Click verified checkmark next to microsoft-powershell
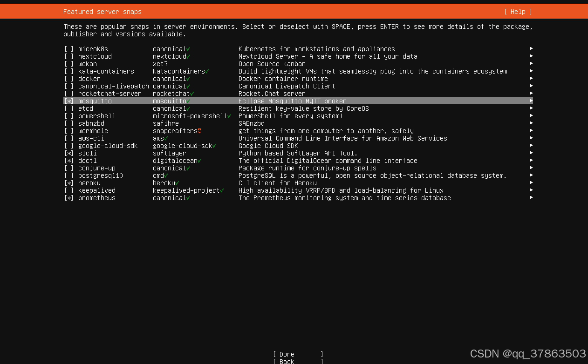 (x=229, y=116)
